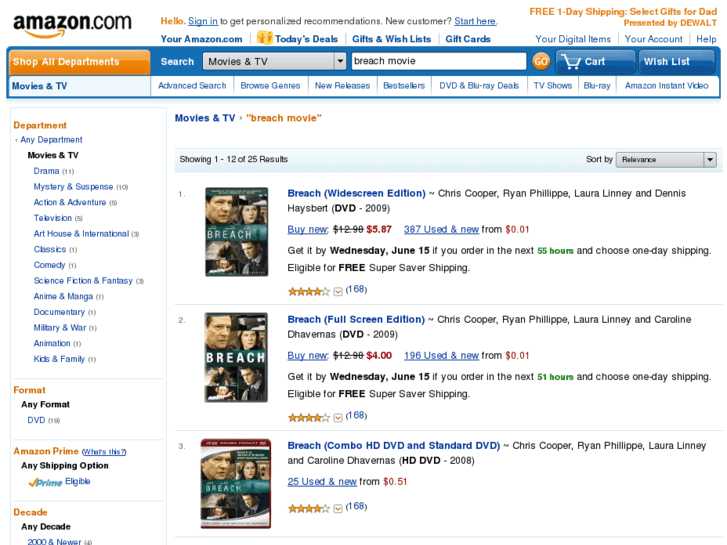Image resolution: width=727 pixels, height=545 pixels.
Task: Open Bestsellers tab
Action: [404, 86]
